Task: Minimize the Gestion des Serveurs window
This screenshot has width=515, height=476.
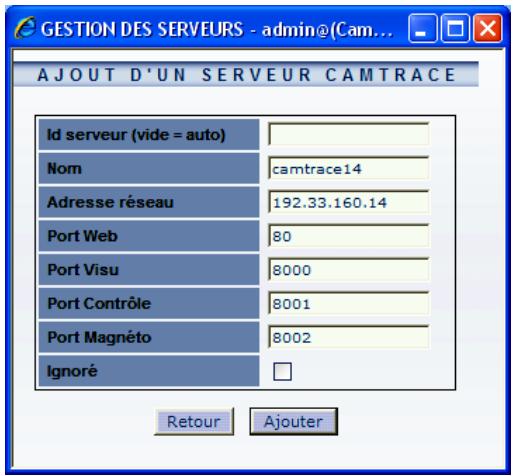Action: pos(422,28)
